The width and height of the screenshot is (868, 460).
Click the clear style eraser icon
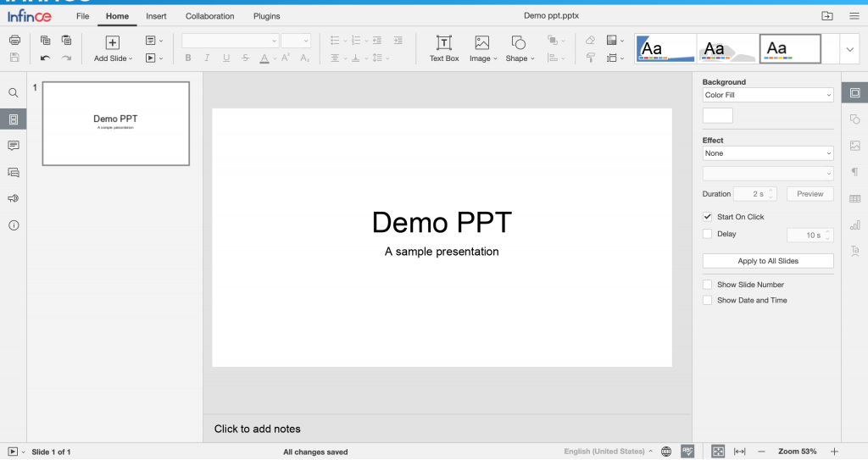591,40
